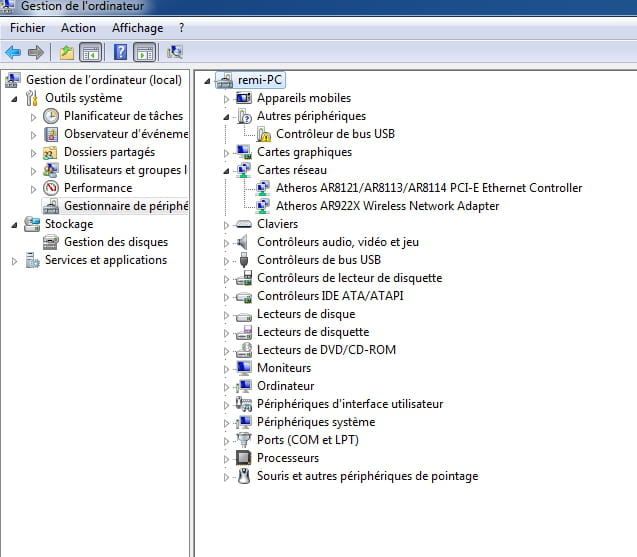Click the Processeurs chip icon
This screenshot has width=637, height=557.
click(243, 458)
